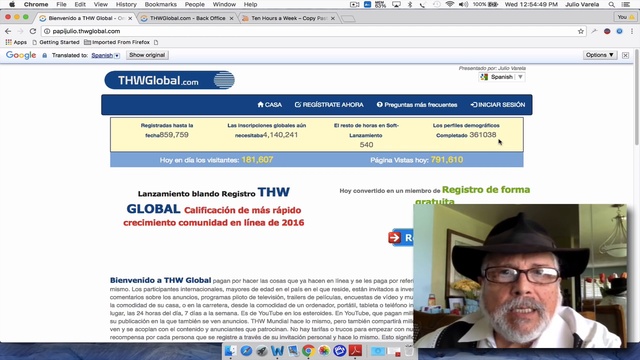
Task: Click the Time Machine icon in menu bar
Action: [x=436, y=4]
